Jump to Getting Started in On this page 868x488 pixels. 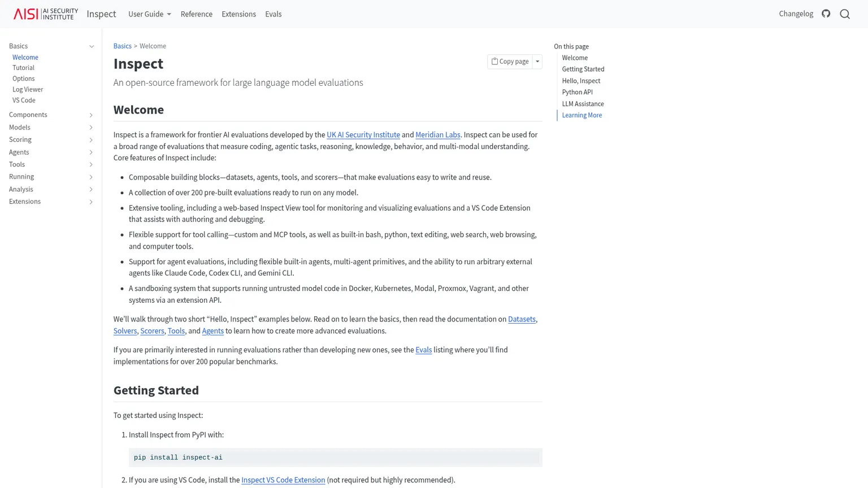point(583,69)
